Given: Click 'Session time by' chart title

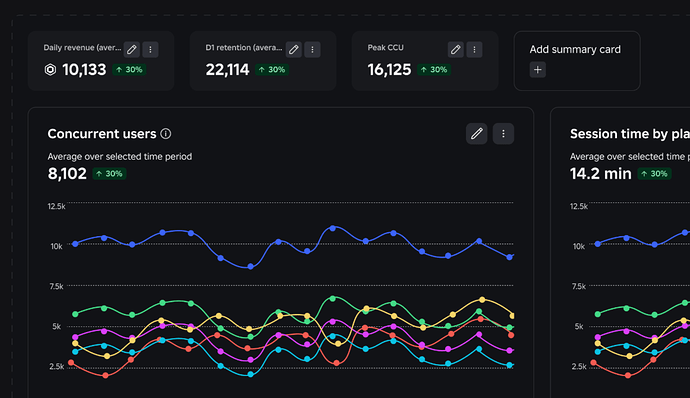Looking at the screenshot, I should 630,134.
